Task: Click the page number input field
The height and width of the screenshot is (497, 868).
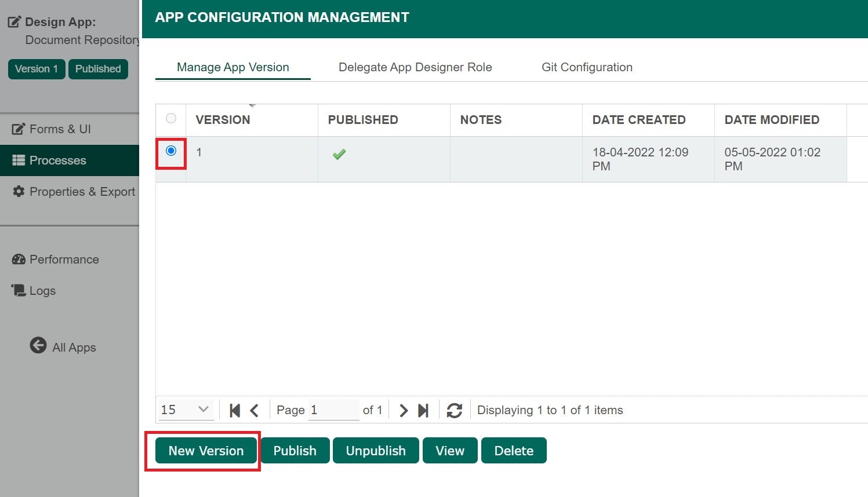Action: coord(333,410)
